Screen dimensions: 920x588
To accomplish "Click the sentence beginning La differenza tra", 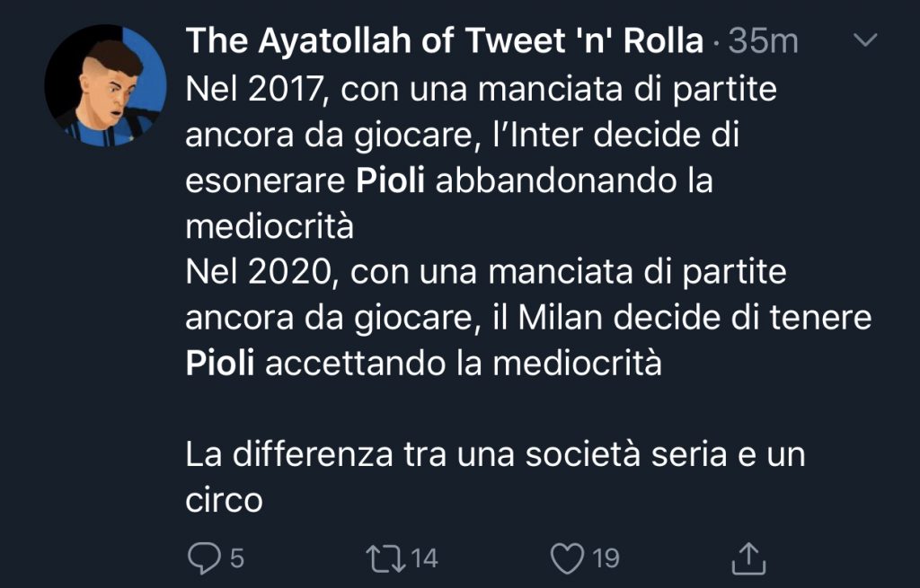I will pos(494,454).
